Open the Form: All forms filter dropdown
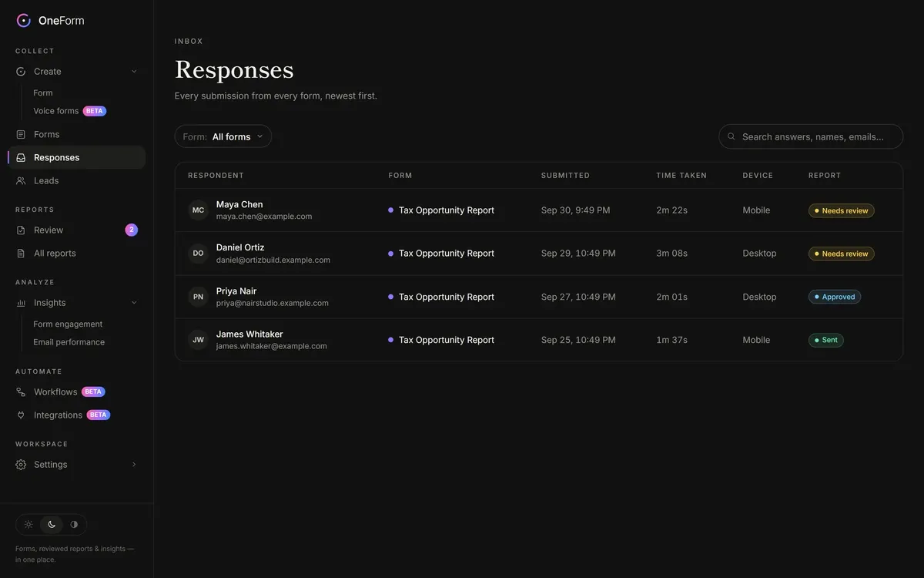 click(x=223, y=136)
